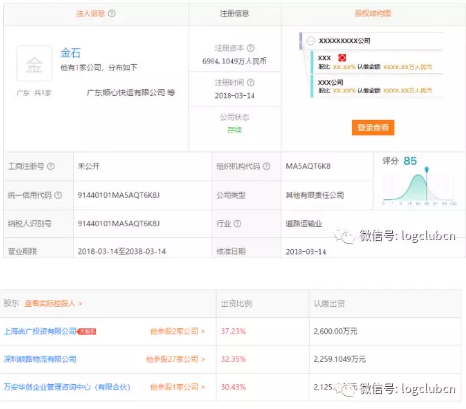466x409 pixels.
Task: Select unified credit code 91440101MA5AQT6K8J
Action: tap(119, 195)
